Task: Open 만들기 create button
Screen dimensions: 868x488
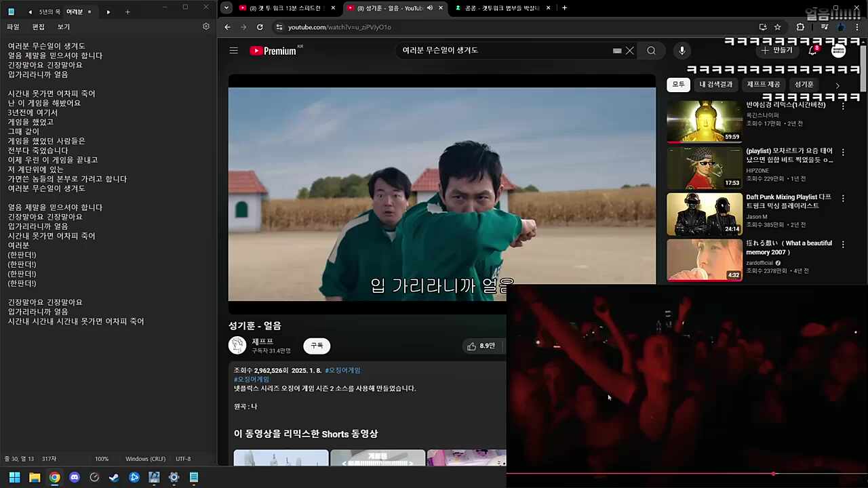Action: 776,50
